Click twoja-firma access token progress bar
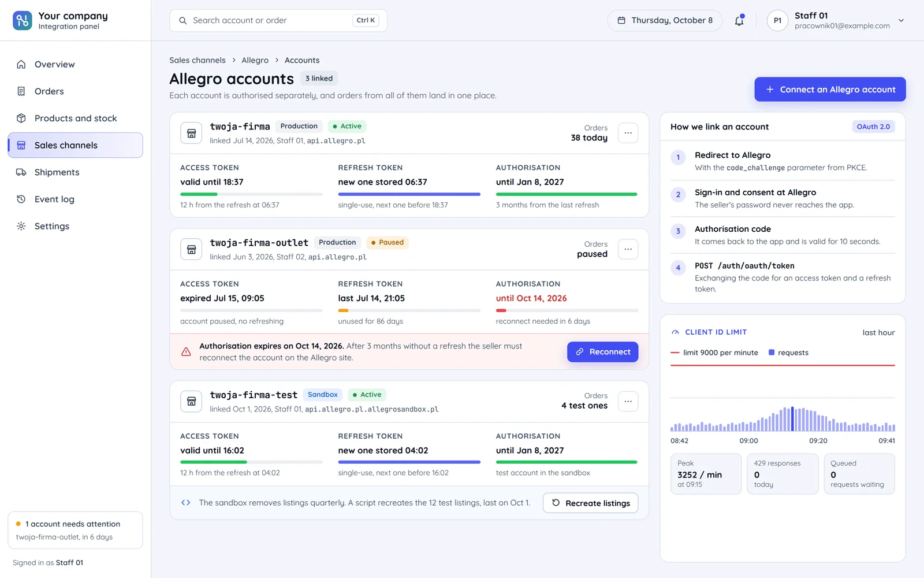Screen dimensions: 924x578 (251, 194)
